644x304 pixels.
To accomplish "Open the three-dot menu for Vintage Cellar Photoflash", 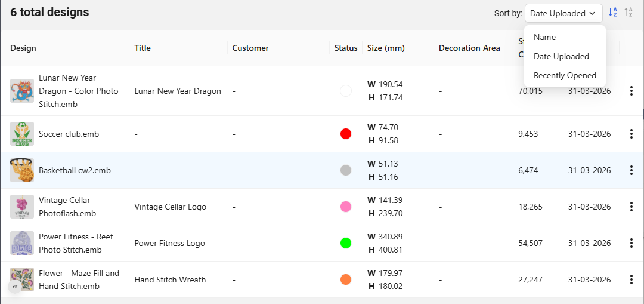I will pyautogui.click(x=631, y=207).
